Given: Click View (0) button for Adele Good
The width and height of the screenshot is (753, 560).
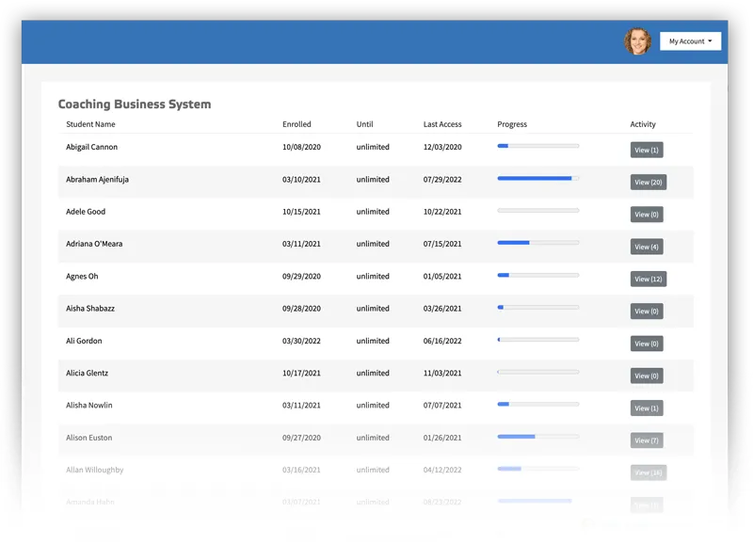Looking at the screenshot, I should pos(647,215).
